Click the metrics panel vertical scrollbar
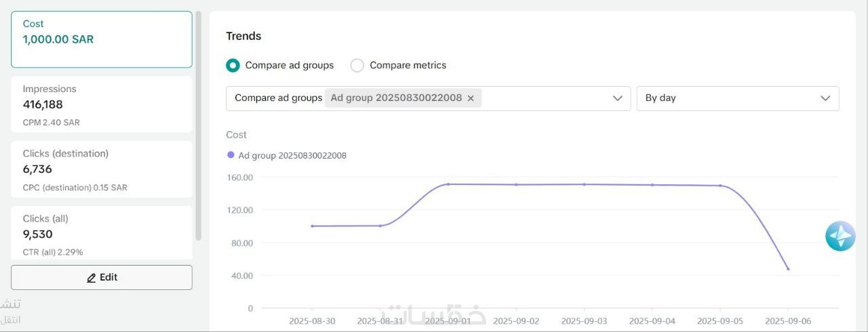 click(x=199, y=125)
